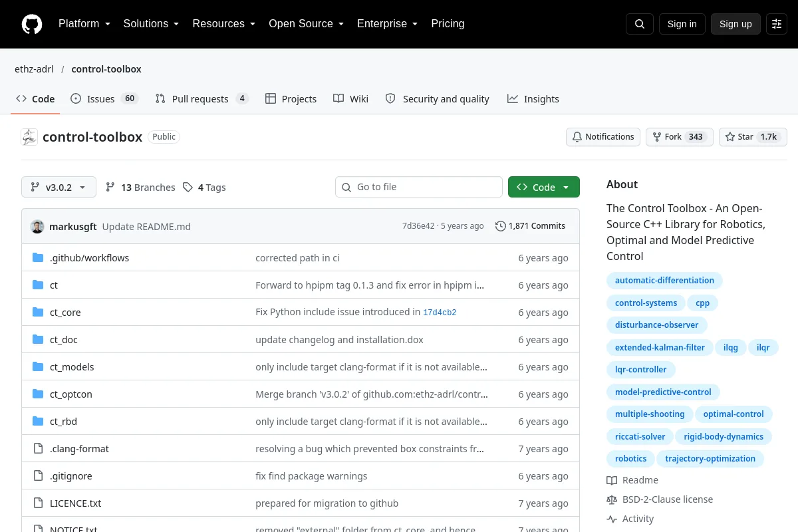Switch to the Projects tab
Screen dimensions: 798x532
291,99
